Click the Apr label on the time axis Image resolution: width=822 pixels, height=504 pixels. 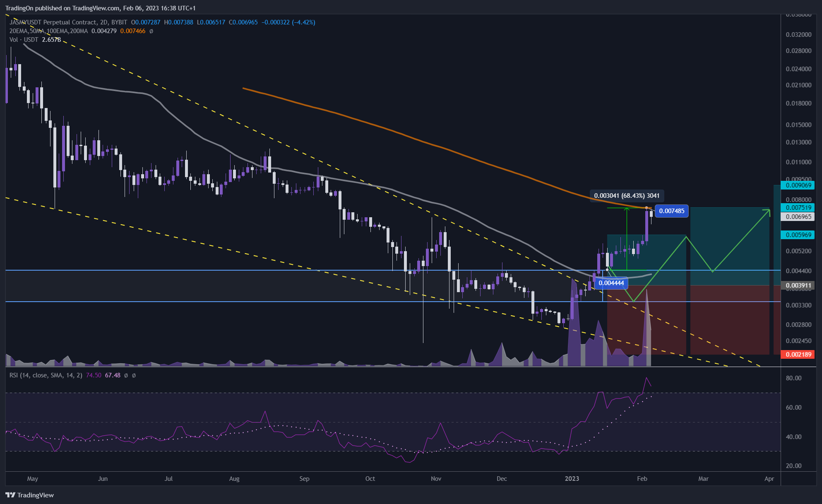769,479
